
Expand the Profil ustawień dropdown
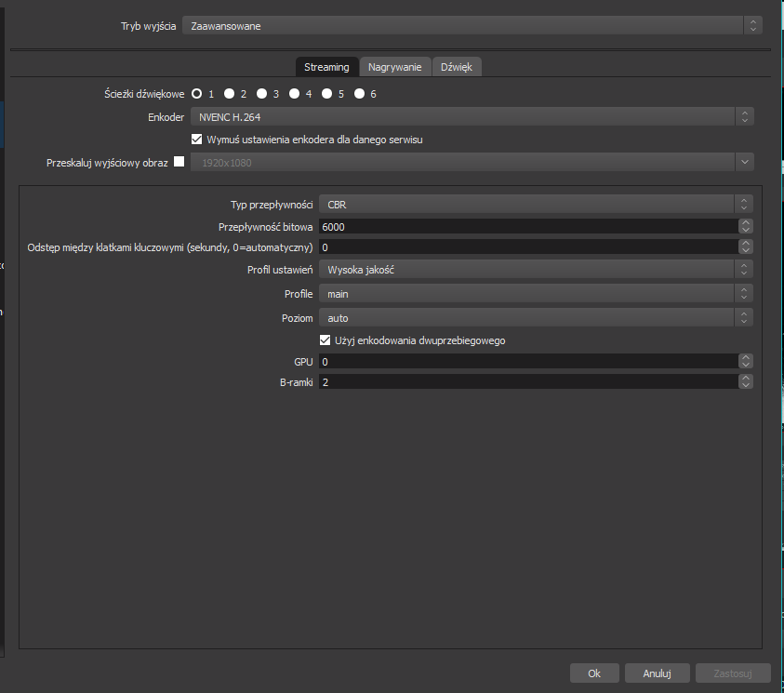535,270
